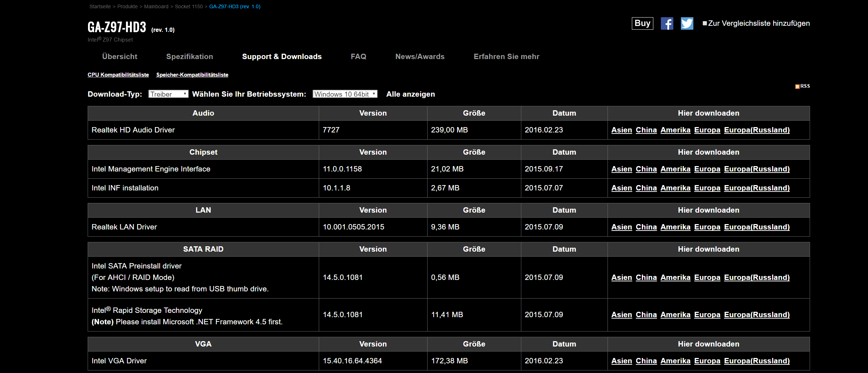Click the LAN section header
Screen dimensions: 868x373
tap(203, 210)
